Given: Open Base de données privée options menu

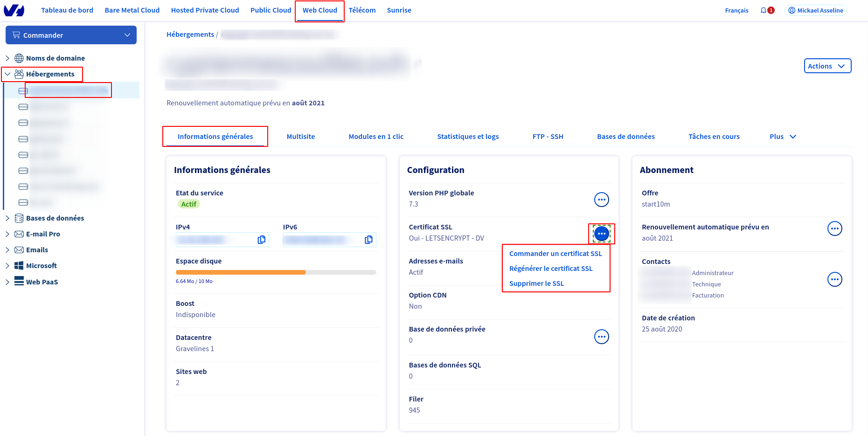Looking at the screenshot, I should point(601,337).
